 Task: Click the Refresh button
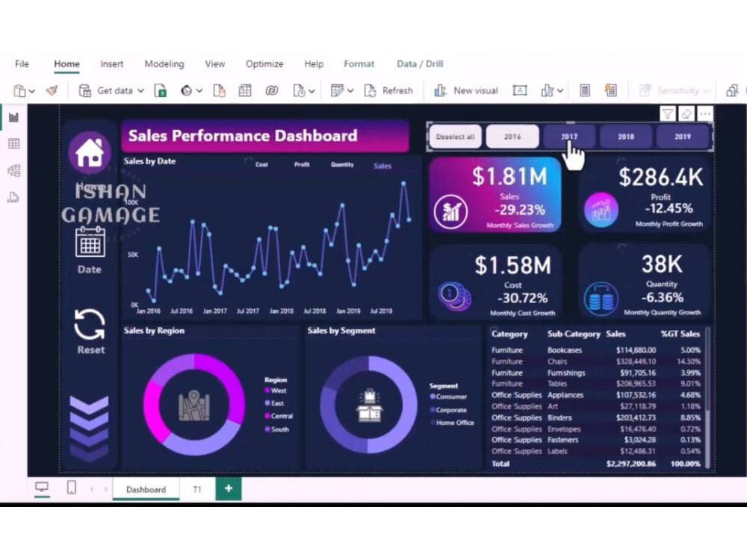pyautogui.click(x=388, y=90)
